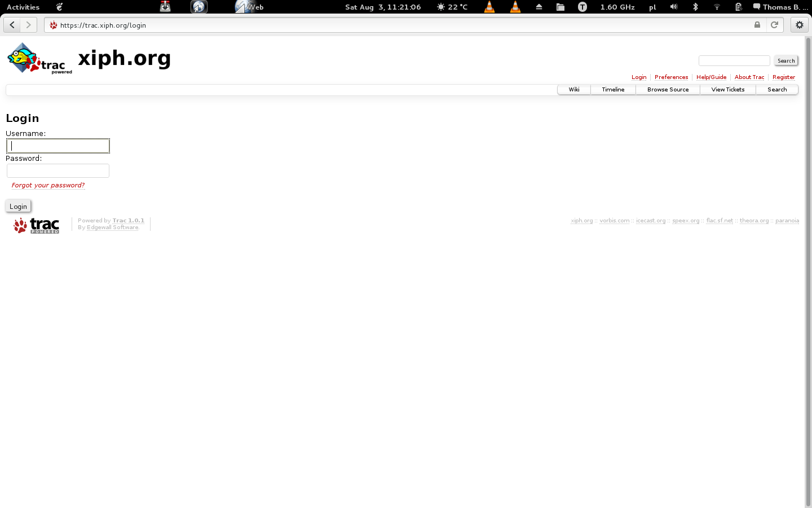Open the Bluetooth indicator
Image resolution: width=812 pixels, height=508 pixels.
click(695, 7)
